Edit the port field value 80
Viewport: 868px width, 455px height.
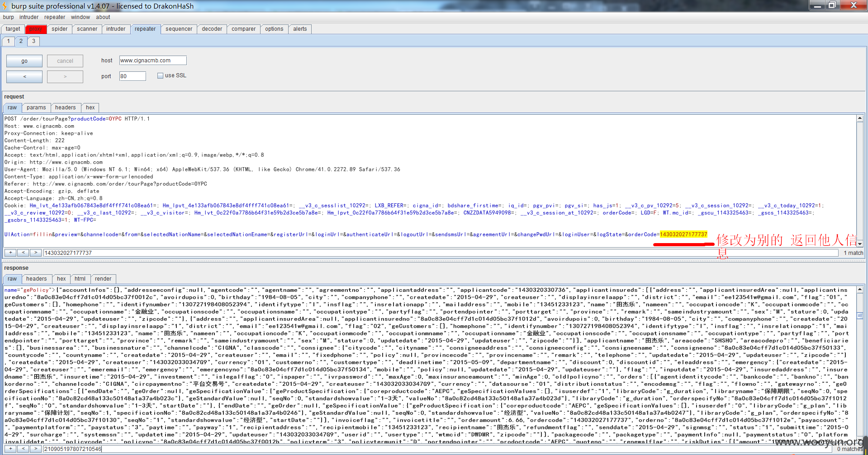point(133,76)
